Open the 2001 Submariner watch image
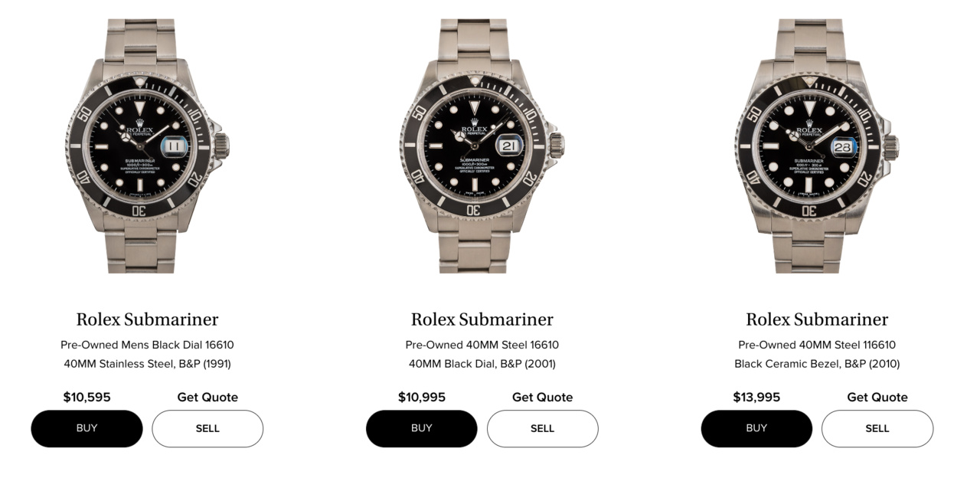 point(482,146)
